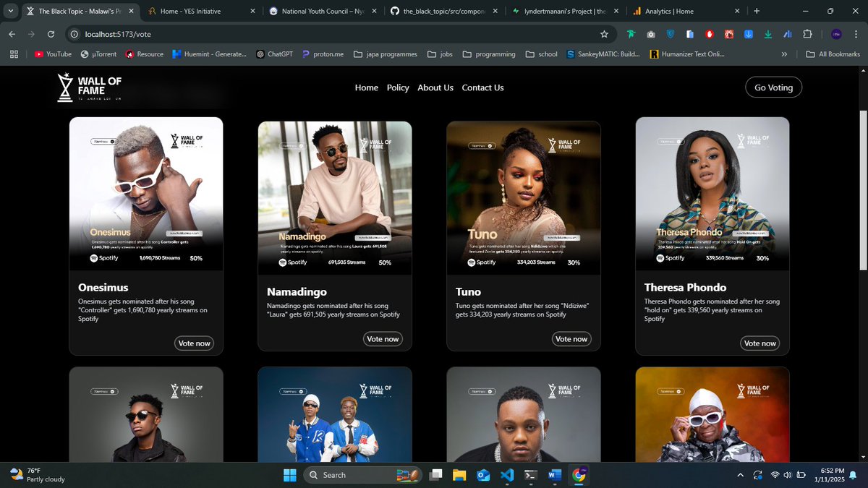Open a new browser tab
This screenshot has width=868, height=488.
[x=757, y=12]
